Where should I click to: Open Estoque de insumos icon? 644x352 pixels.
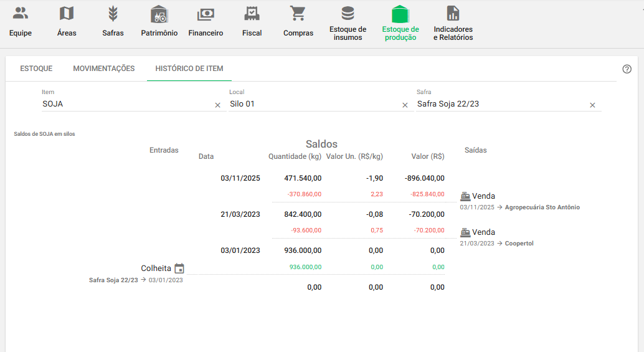[x=348, y=14]
